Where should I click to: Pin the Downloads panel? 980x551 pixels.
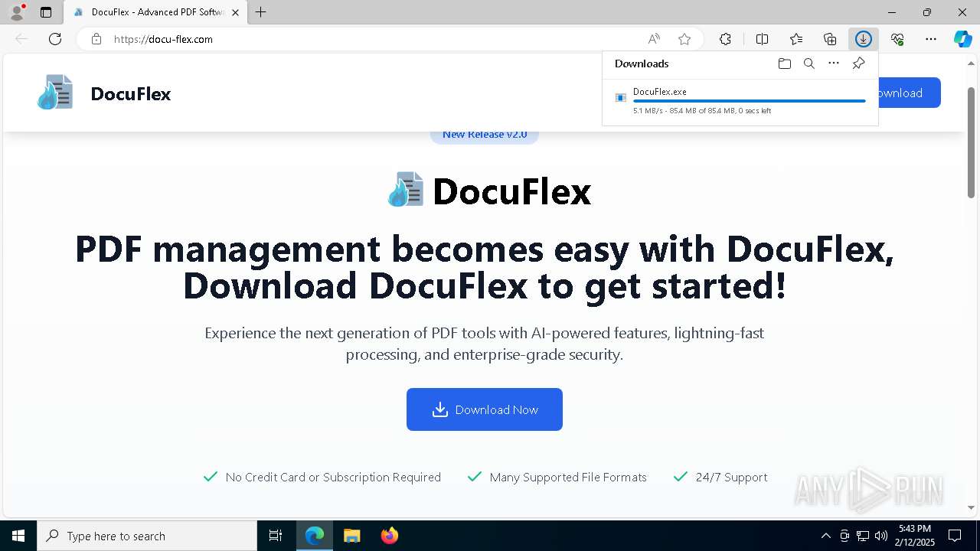858,64
